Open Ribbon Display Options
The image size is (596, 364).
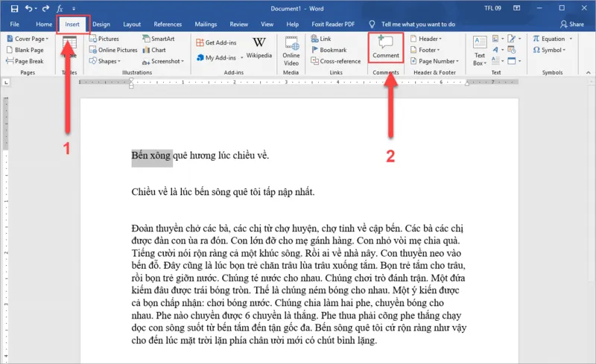click(x=517, y=8)
